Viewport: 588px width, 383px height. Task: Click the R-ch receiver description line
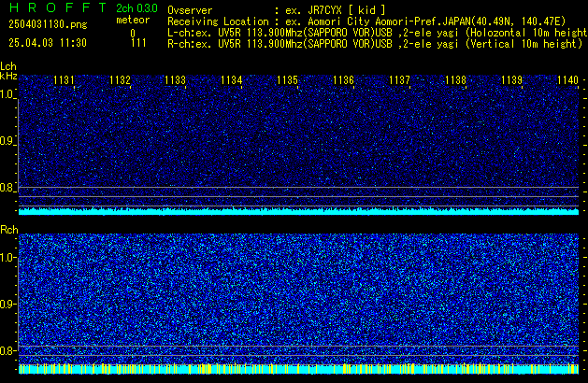click(x=375, y=44)
